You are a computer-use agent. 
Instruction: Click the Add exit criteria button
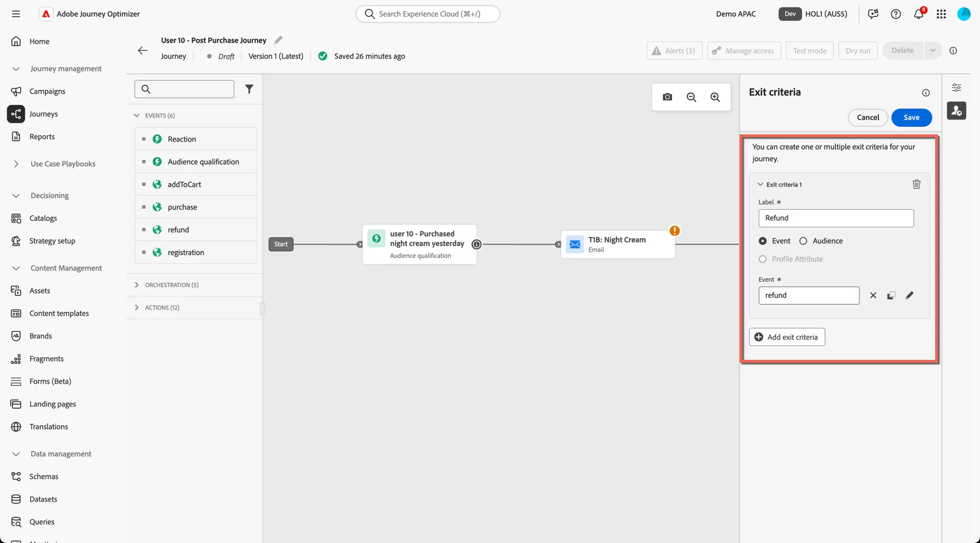tap(787, 337)
